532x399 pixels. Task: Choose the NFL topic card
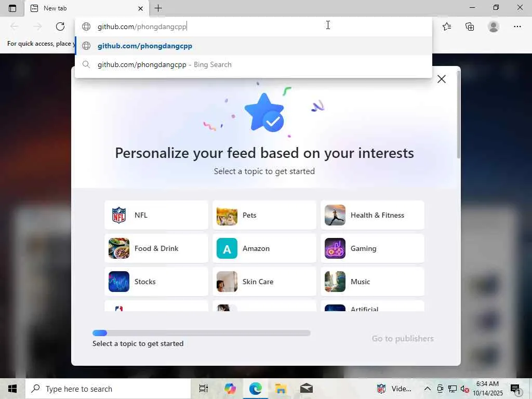[x=156, y=215]
